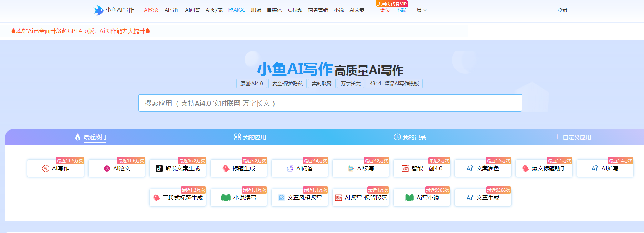Switch to the 我的应用 tab
644x233 pixels.
(250, 137)
